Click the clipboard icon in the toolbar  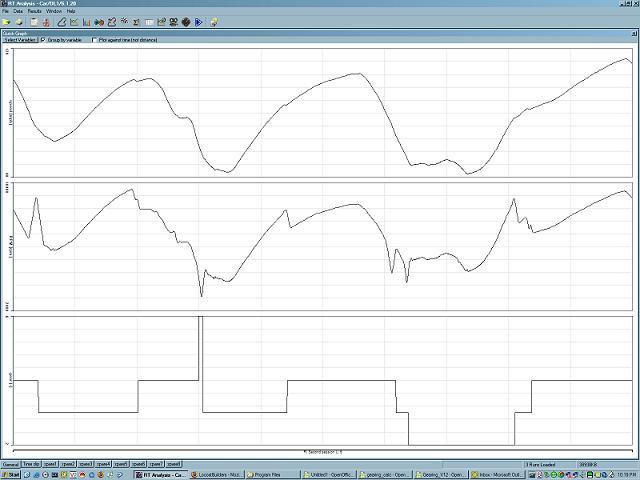33,21
